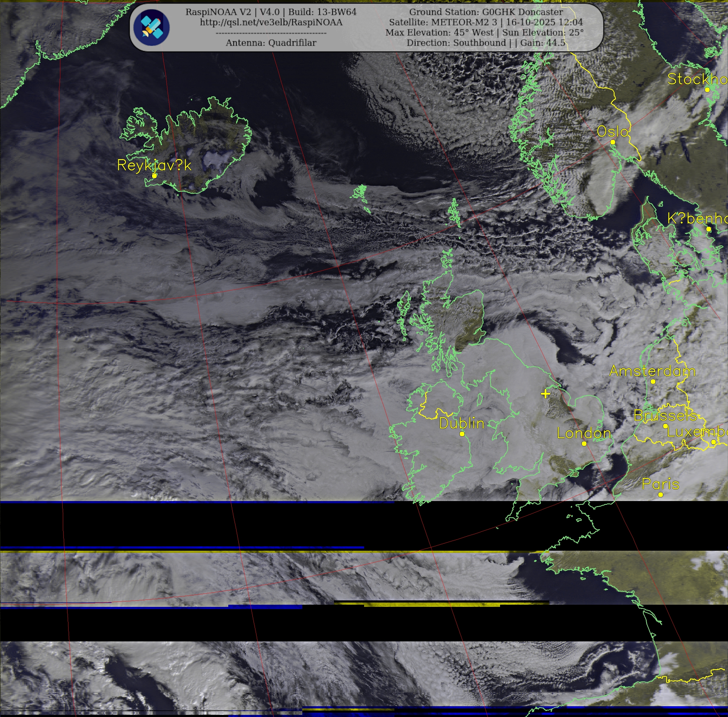Screen dimensions: 728x717
Task: Click the Amsterdam city dot marker
Action: [653, 381]
